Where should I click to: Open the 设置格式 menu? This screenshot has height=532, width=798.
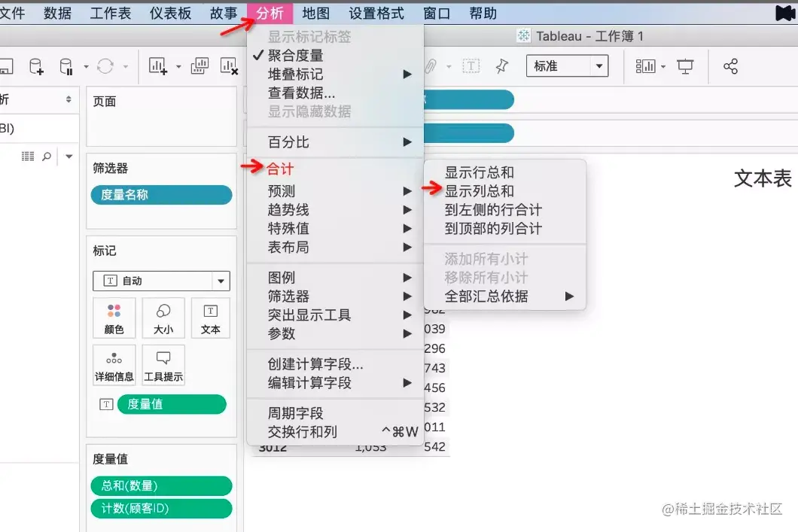(x=376, y=14)
